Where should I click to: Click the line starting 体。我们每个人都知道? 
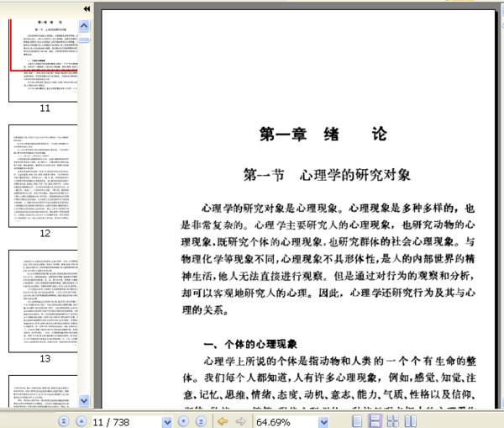tap(329, 378)
